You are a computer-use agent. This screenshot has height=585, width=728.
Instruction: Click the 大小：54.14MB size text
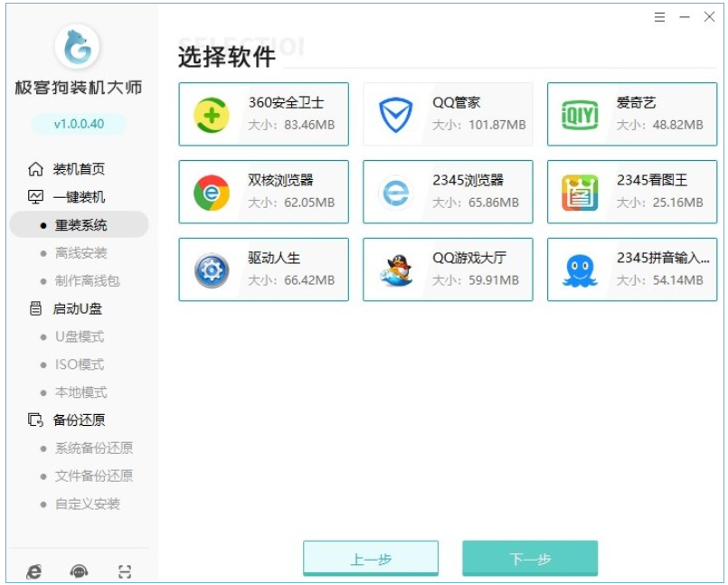660,280
